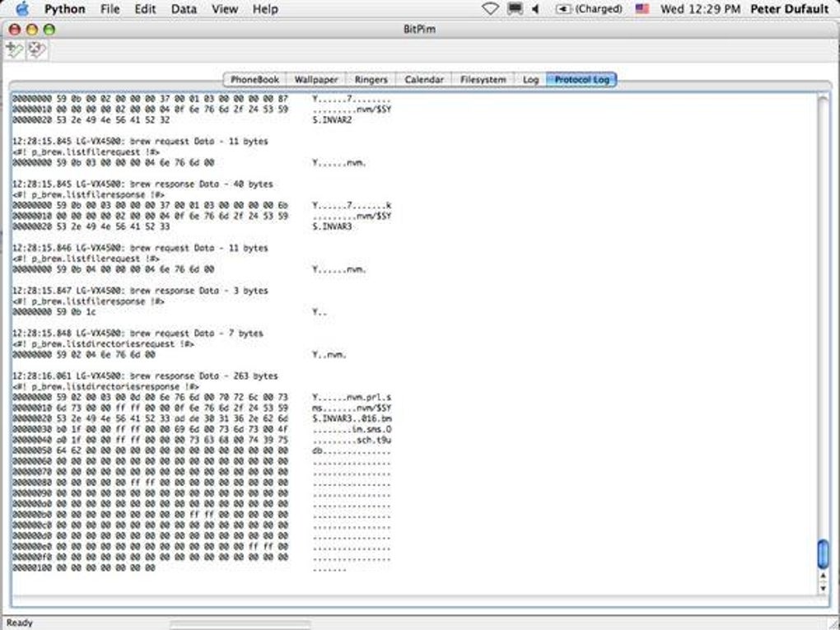The height and width of the screenshot is (630, 840).
Task: Click the ASCII text 'S.INVAR3..016.bm'
Action: click(352, 418)
